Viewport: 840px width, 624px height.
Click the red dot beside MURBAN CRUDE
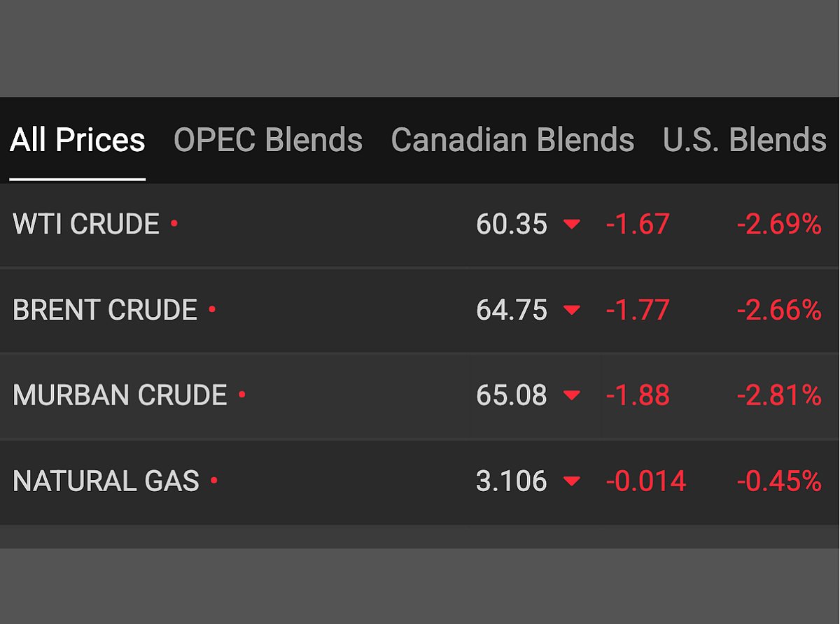click(242, 395)
